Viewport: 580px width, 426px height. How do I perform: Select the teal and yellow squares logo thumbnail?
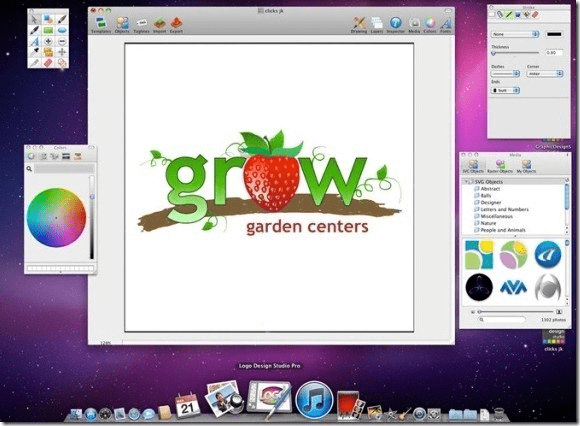pos(479,255)
